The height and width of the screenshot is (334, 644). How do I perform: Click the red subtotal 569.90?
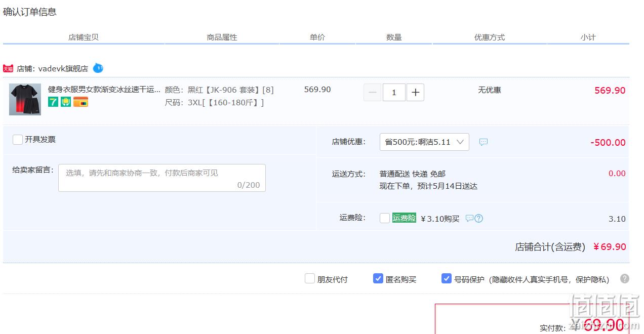pyautogui.click(x=610, y=91)
